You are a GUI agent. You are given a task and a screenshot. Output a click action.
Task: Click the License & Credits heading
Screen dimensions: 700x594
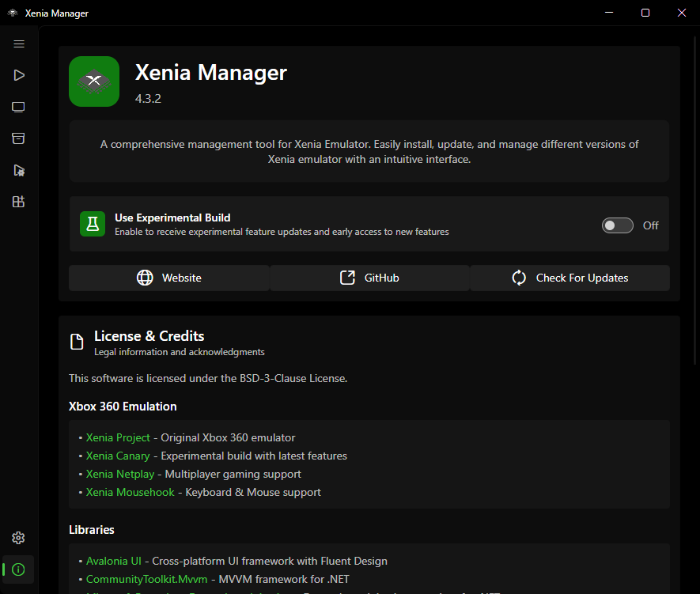(149, 335)
